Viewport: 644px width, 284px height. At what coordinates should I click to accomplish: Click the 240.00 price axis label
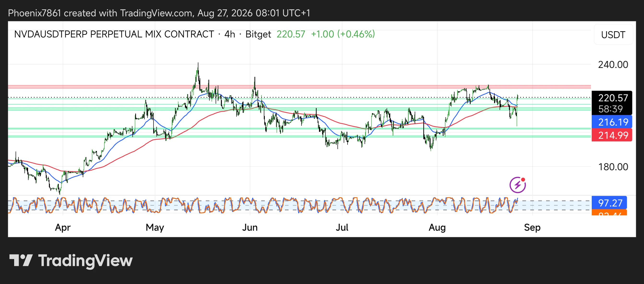(613, 65)
